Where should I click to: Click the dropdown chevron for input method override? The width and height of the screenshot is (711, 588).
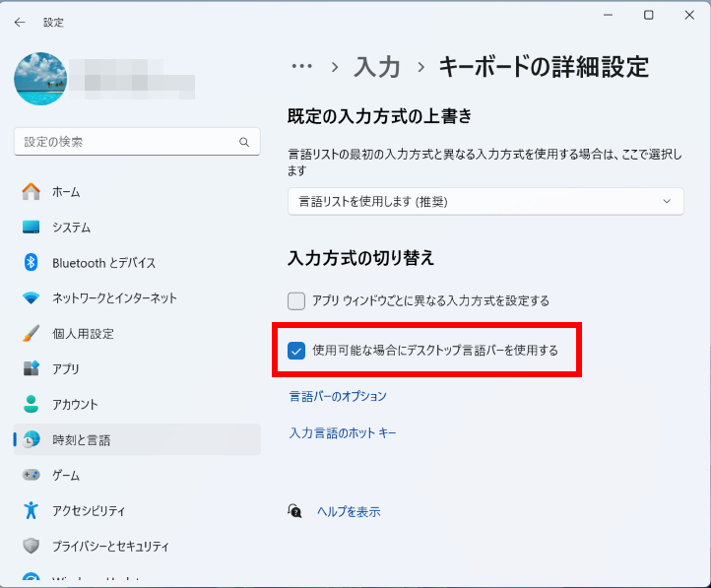pos(667,201)
